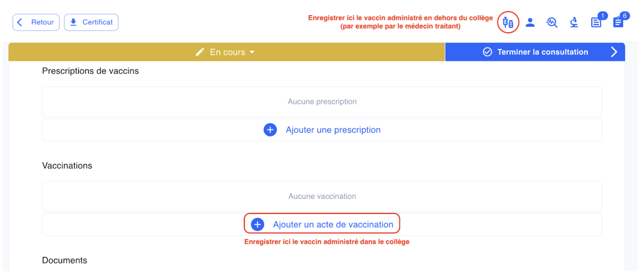Click the heartbeat magnifier search icon
Screen dimensions: 644x275
tap(552, 23)
